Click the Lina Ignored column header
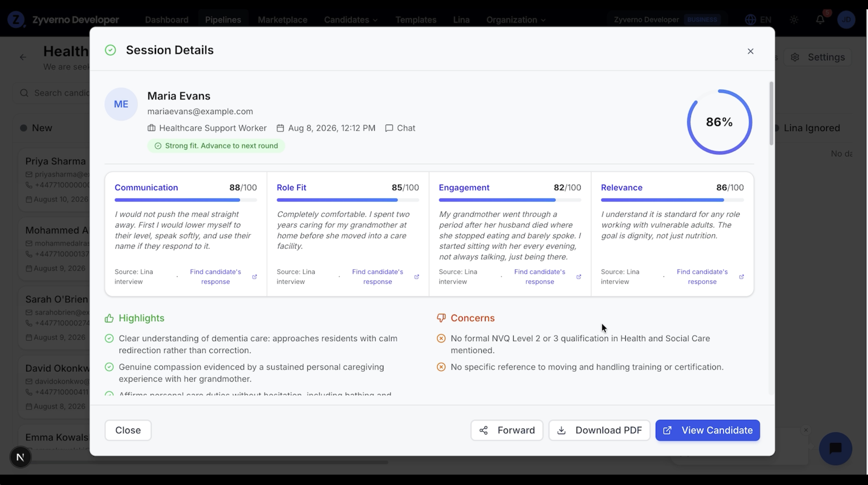Image resolution: width=868 pixels, height=485 pixels. (811, 128)
